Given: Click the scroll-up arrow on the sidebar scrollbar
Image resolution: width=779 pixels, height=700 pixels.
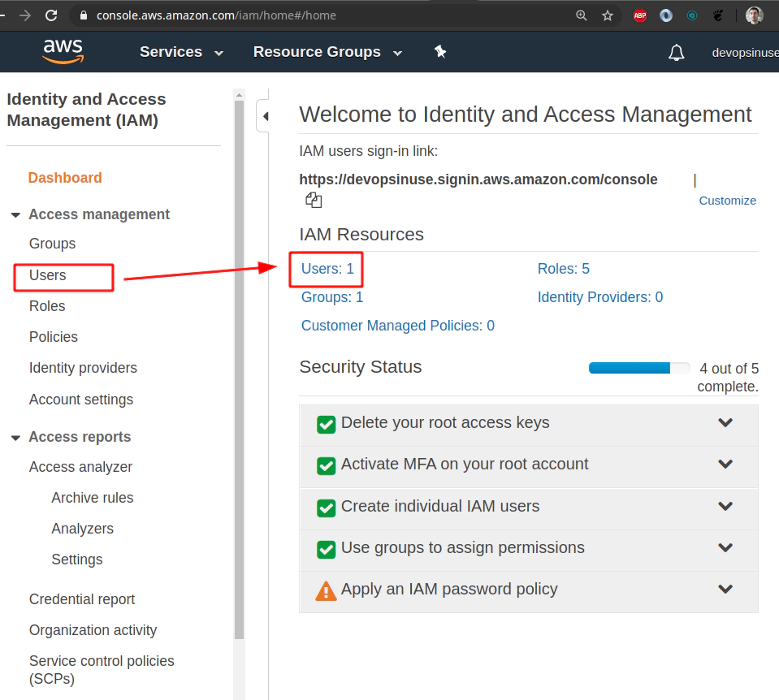Looking at the screenshot, I should point(239,94).
